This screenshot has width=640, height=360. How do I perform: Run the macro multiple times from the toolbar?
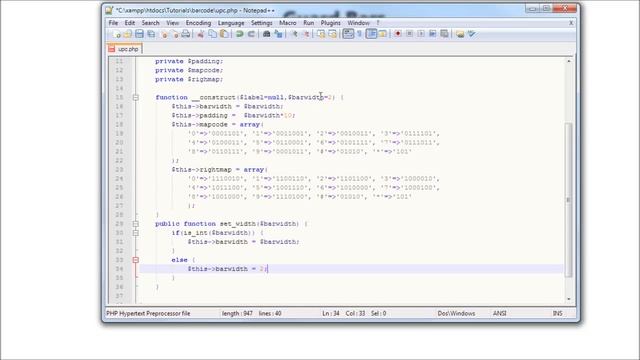click(x=433, y=34)
